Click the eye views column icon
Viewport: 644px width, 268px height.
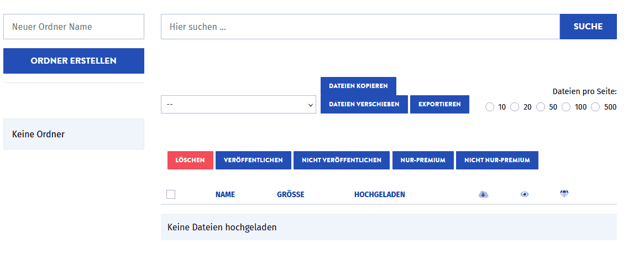[x=524, y=194]
